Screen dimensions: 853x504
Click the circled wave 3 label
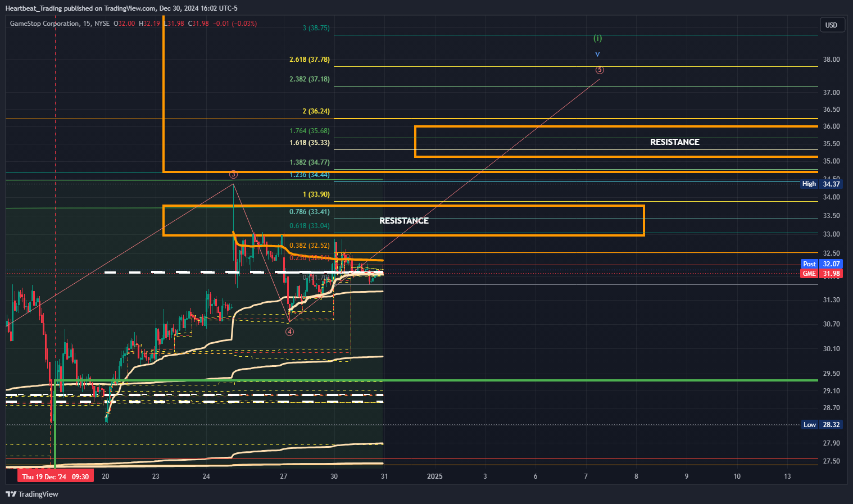[x=233, y=175]
